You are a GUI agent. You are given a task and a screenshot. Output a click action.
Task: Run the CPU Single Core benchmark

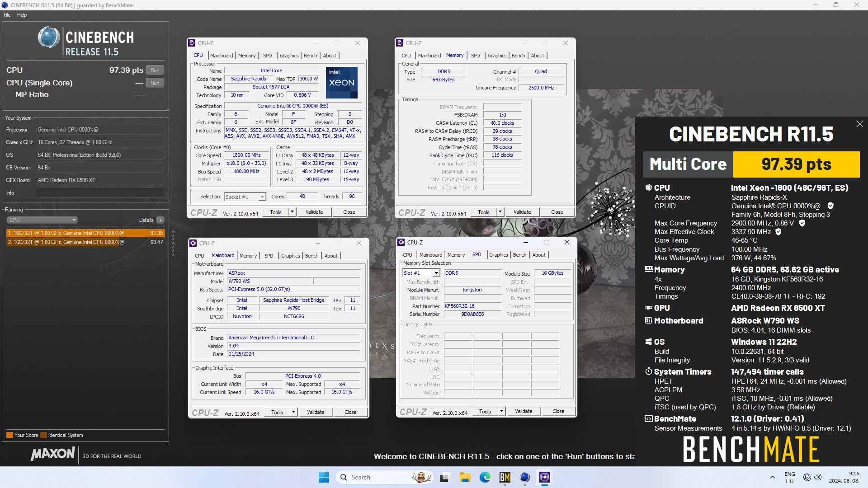(155, 83)
